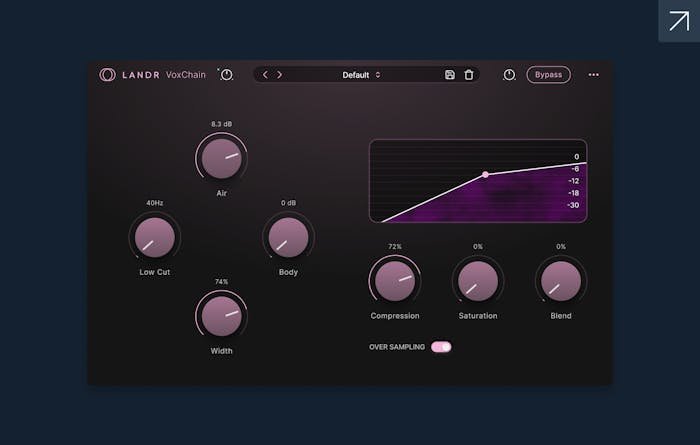Click the 40Hz Low Cut value
This screenshot has width=700, height=445.
tap(154, 203)
